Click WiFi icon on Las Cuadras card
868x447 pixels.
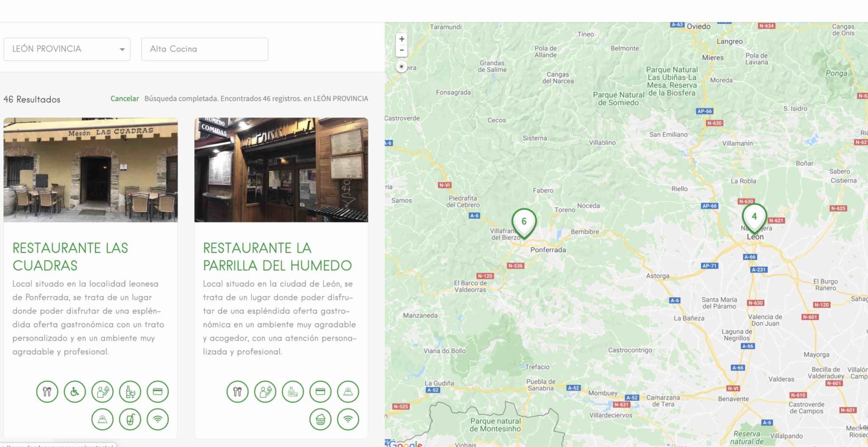(x=157, y=419)
